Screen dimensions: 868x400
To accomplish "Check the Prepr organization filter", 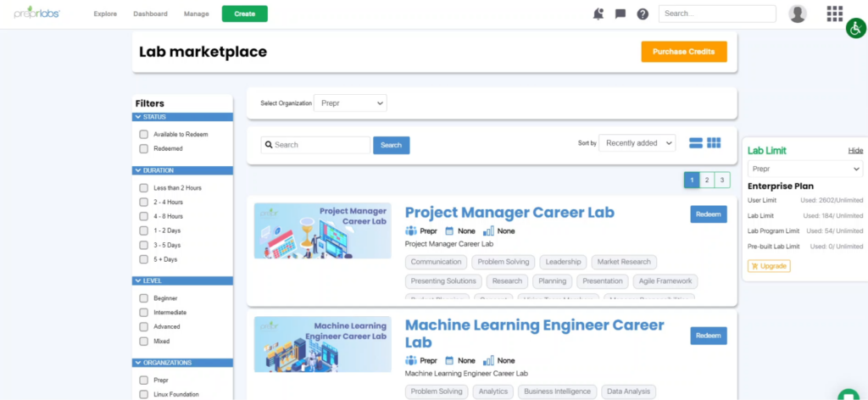I will pos(144,381).
